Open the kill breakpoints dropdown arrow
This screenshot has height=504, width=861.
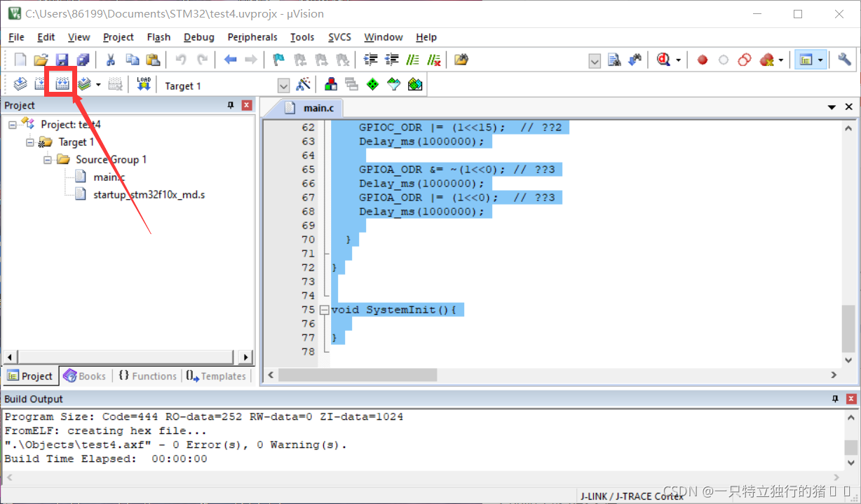coord(780,61)
